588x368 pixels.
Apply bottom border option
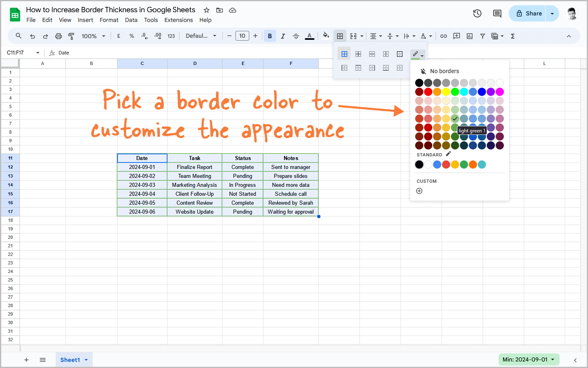click(386, 68)
